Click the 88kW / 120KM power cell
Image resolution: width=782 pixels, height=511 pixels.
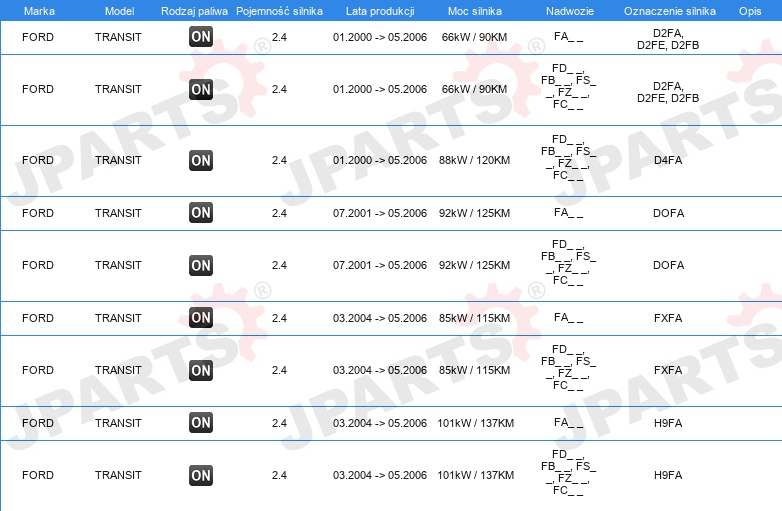(x=474, y=160)
